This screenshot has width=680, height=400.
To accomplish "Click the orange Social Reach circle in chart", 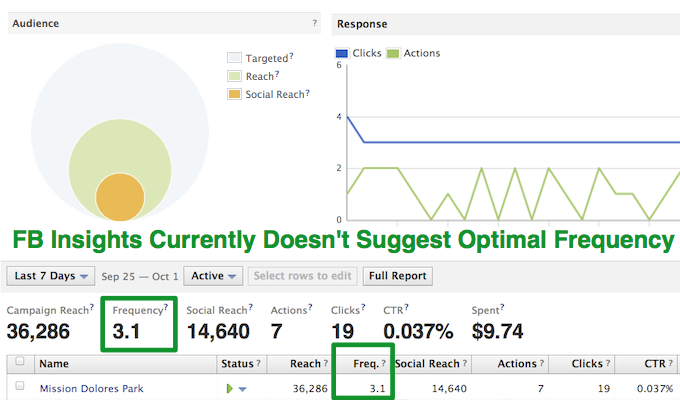I will [119, 197].
